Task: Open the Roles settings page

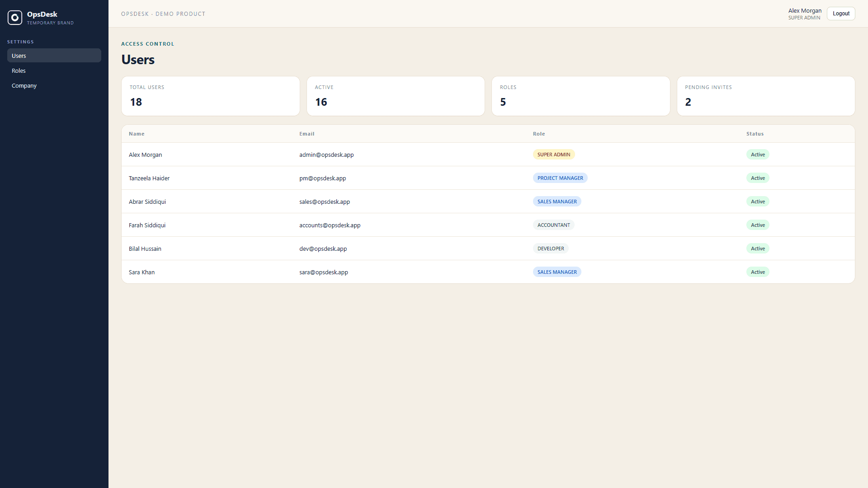Action: [x=54, y=70]
